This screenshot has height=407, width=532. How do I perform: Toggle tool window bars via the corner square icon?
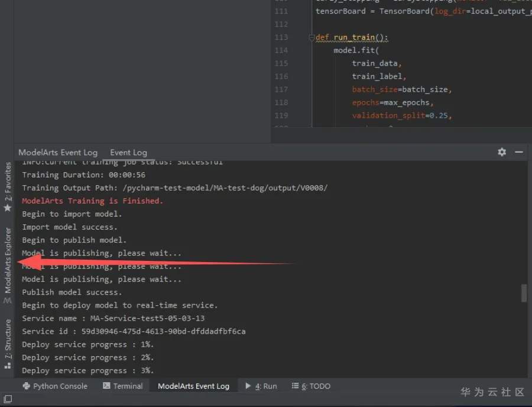coord(8,399)
